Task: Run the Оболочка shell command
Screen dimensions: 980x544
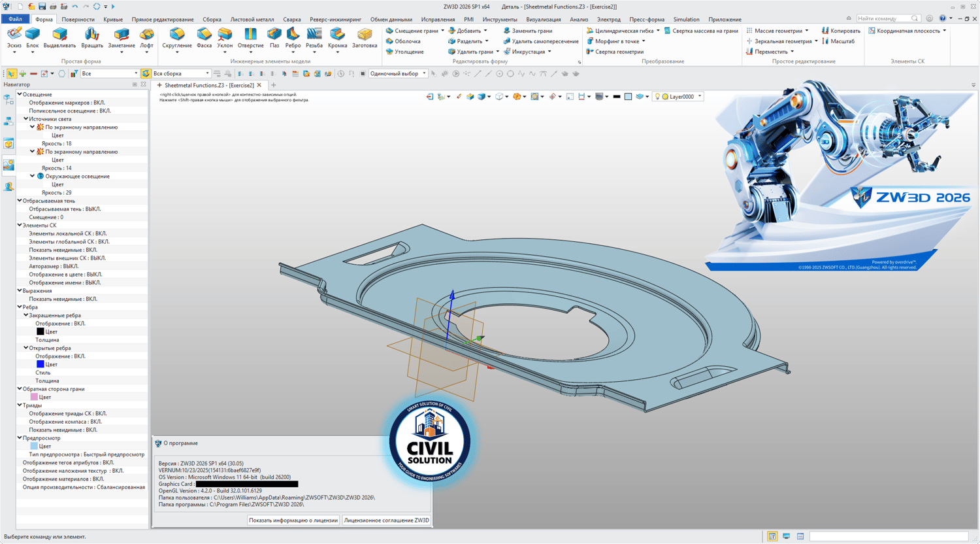Action: (x=403, y=41)
